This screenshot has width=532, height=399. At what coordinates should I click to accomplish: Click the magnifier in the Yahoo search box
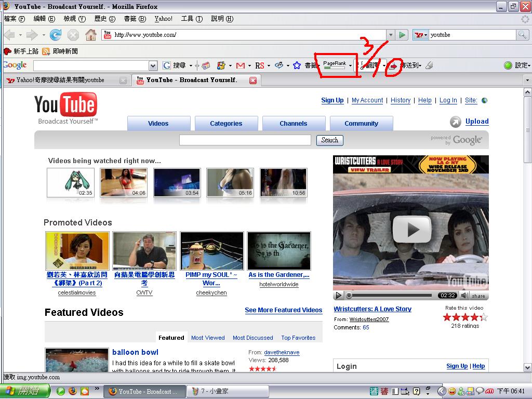coord(522,35)
